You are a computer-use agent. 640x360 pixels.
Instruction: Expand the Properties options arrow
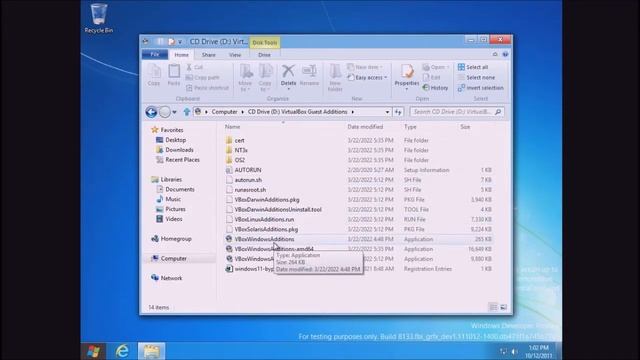407,89
